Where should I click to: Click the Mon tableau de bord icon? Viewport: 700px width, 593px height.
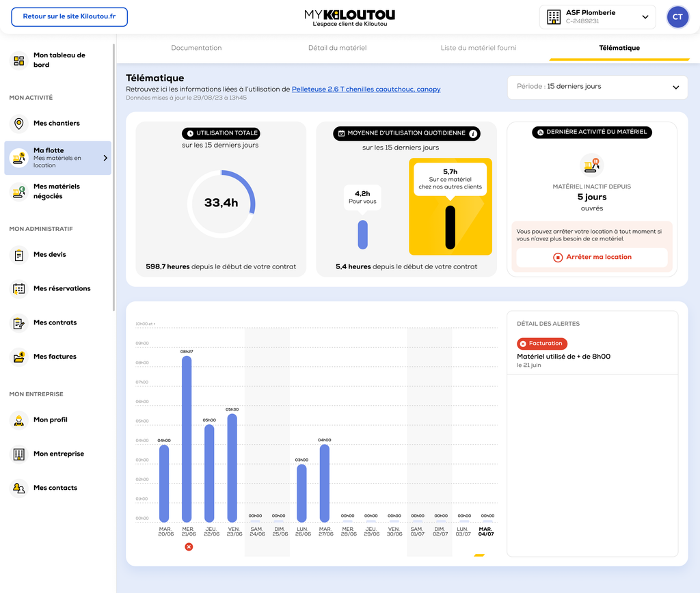point(18,61)
